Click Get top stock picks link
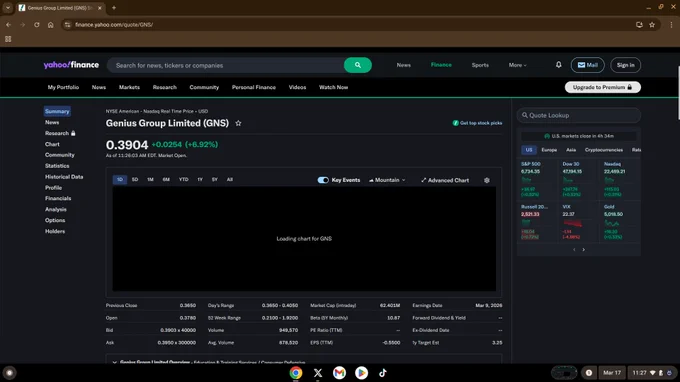The width and height of the screenshot is (680, 382). click(477, 123)
